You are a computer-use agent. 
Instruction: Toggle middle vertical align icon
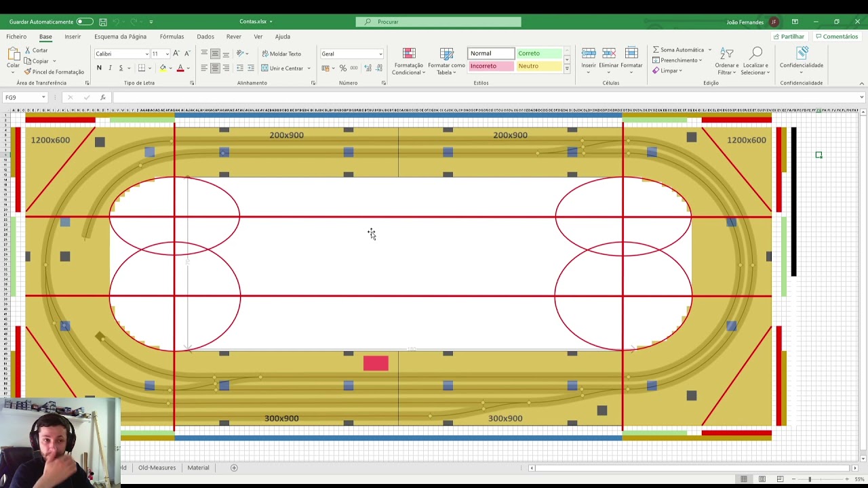(x=215, y=54)
